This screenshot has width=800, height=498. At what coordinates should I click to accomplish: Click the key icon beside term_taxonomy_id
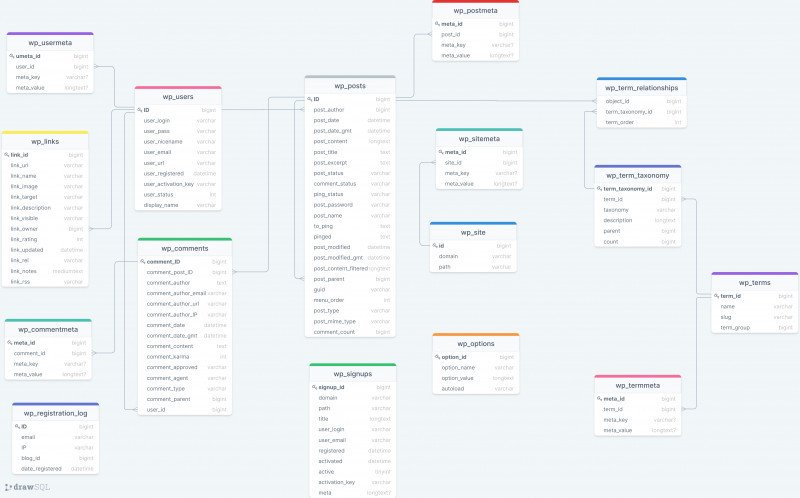click(599, 189)
